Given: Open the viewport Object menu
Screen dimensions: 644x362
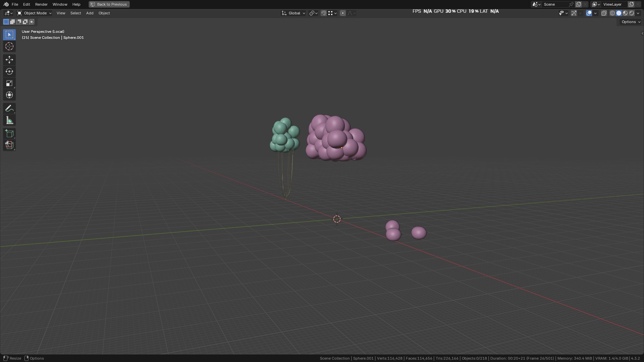Looking at the screenshot, I should coord(104,13).
